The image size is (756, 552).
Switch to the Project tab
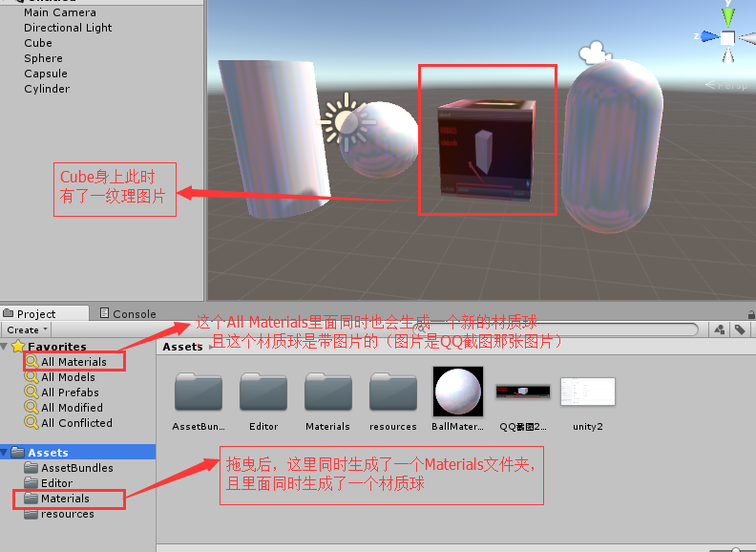tap(44, 313)
